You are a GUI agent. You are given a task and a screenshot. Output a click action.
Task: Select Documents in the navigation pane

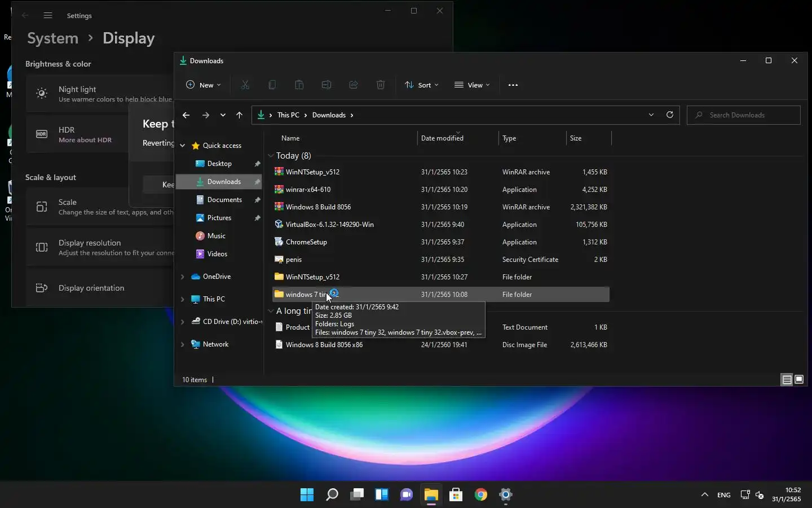pyautogui.click(x=224, y=200)
